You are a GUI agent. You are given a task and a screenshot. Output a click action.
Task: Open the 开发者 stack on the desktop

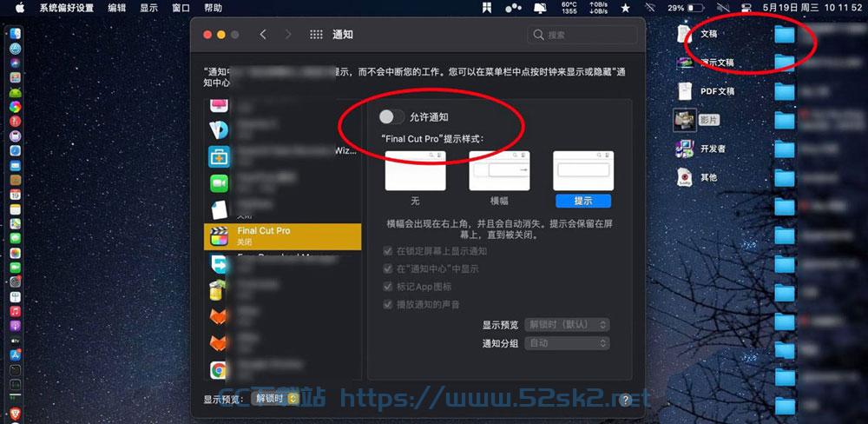point(701,149)
